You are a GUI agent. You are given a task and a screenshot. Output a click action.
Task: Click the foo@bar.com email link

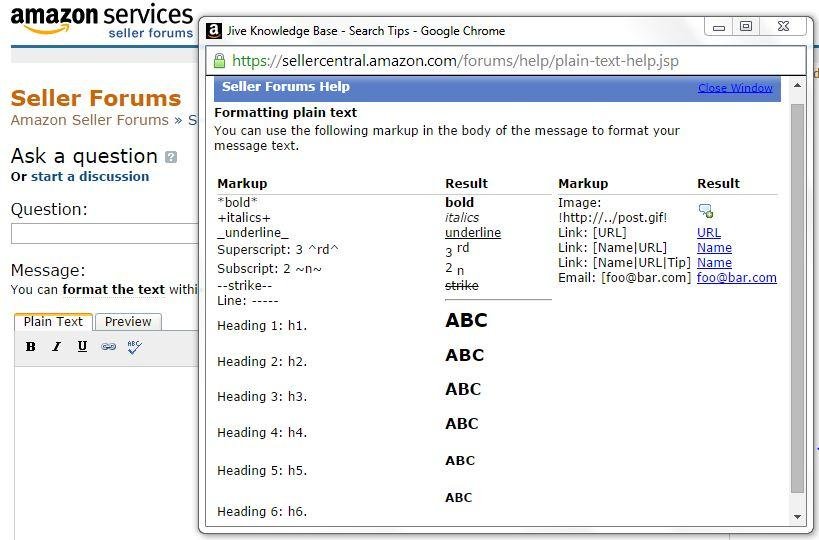tap(736, 278)
